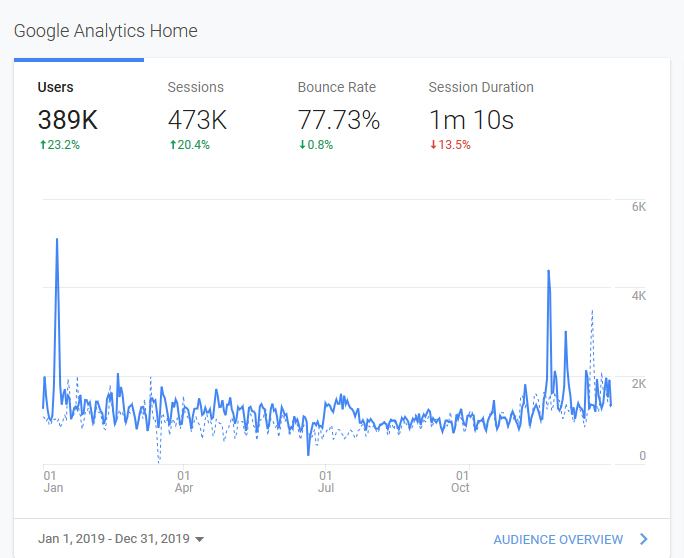The width and height of the screenshot is (684, 558).
Task: Switch to the Users metric tab
Action: click(x=55, y=88)
